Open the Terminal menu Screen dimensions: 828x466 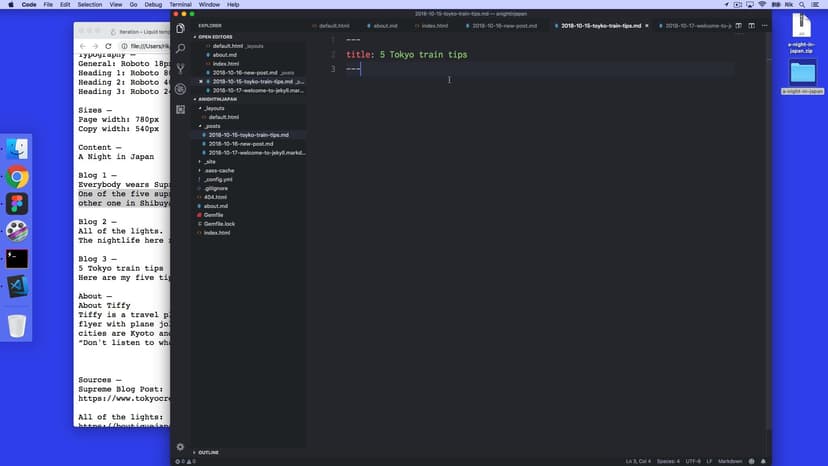click(182, 5)
